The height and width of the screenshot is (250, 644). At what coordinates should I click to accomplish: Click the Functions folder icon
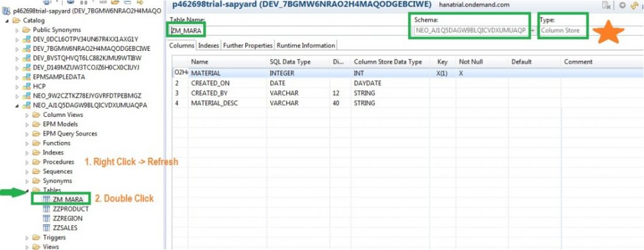[x=36, y=143]
